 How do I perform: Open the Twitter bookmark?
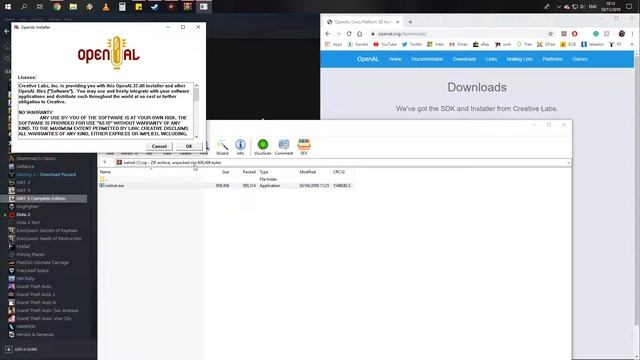point(411,44)
